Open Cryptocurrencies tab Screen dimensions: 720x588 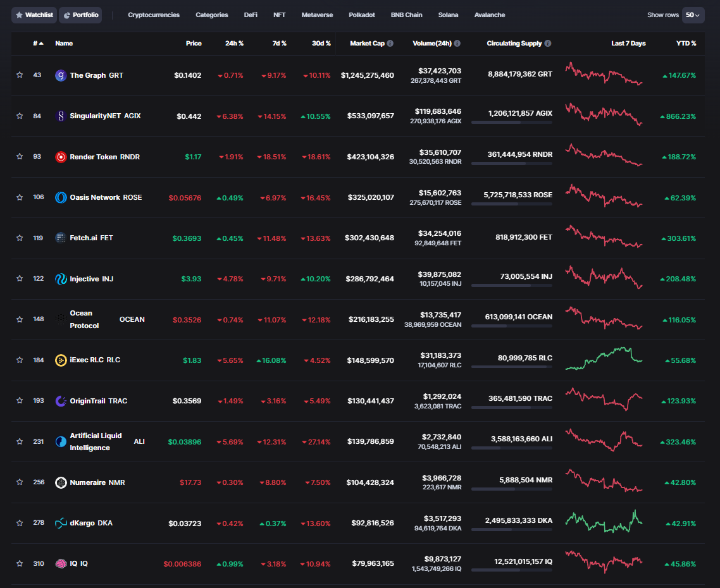coord(154,15)
